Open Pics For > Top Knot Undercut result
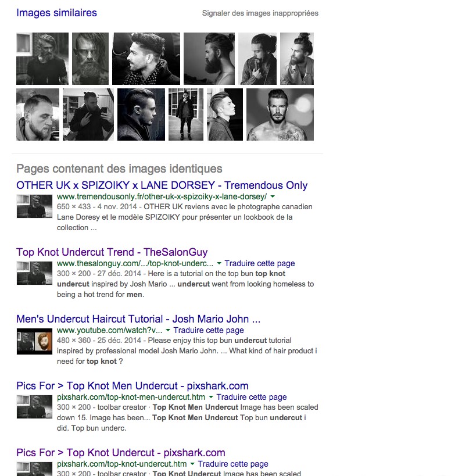469x476 pixels. (x=121, y=453)
